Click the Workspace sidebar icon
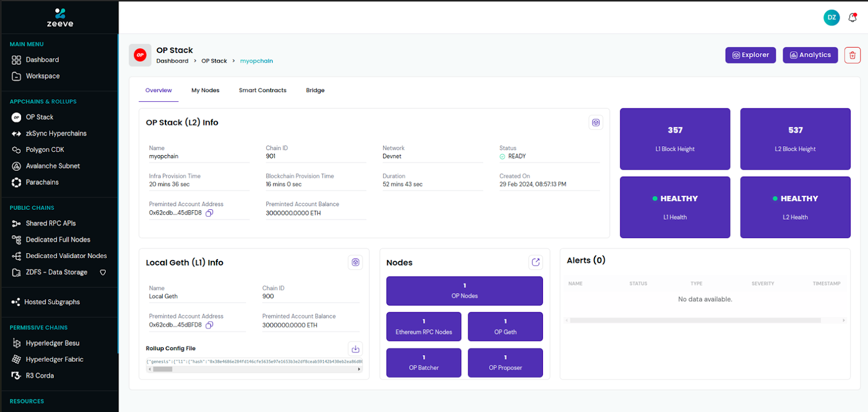The width and height of the screenshot is (868, 412). click(16, 76)
